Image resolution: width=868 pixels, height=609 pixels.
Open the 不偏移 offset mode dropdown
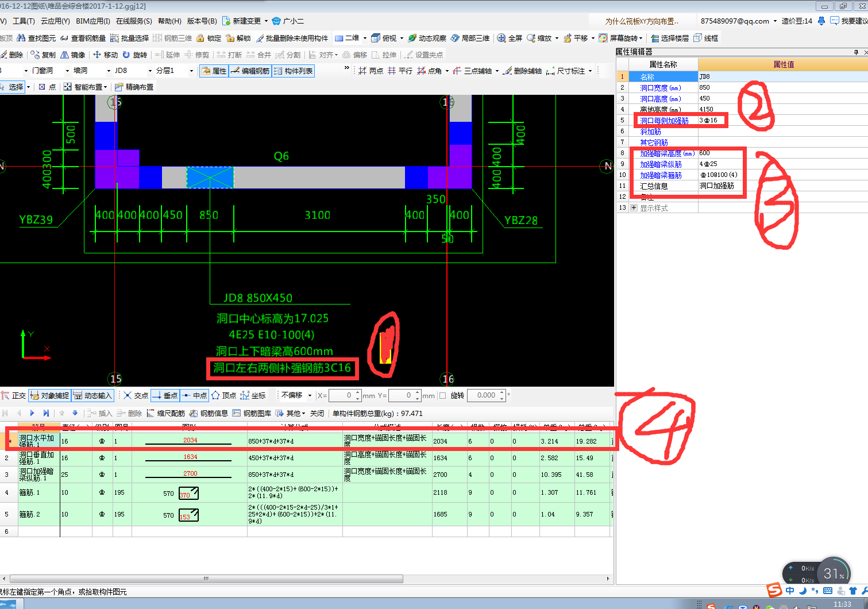310,395
